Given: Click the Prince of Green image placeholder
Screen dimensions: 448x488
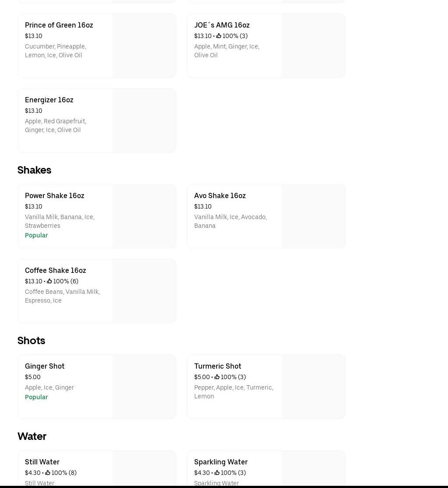Looking at the screenshot, I should (144, 45).
